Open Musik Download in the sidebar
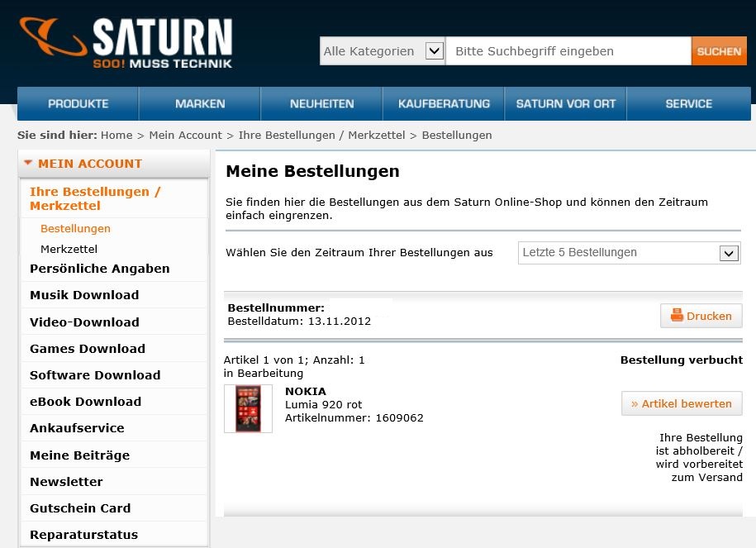This screenshot has height=548, width=756. point(84,295)
